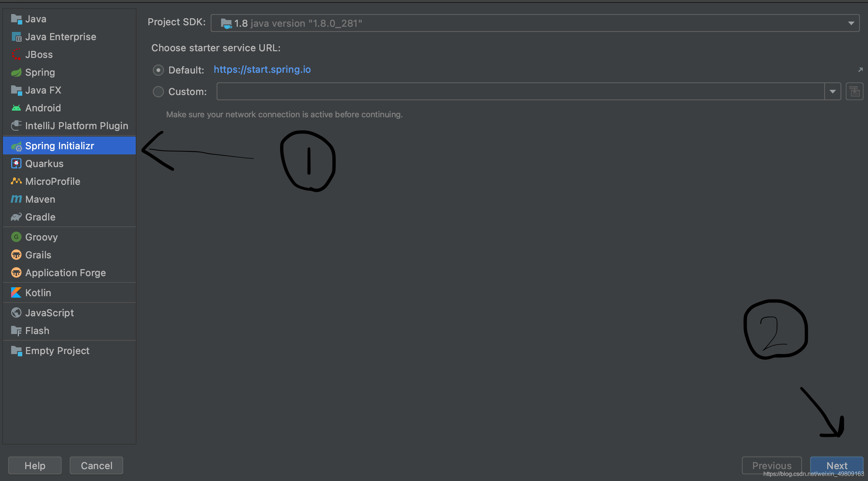Click the Previous button
This screenshot has width=868, height=481.
coord(772,465)
